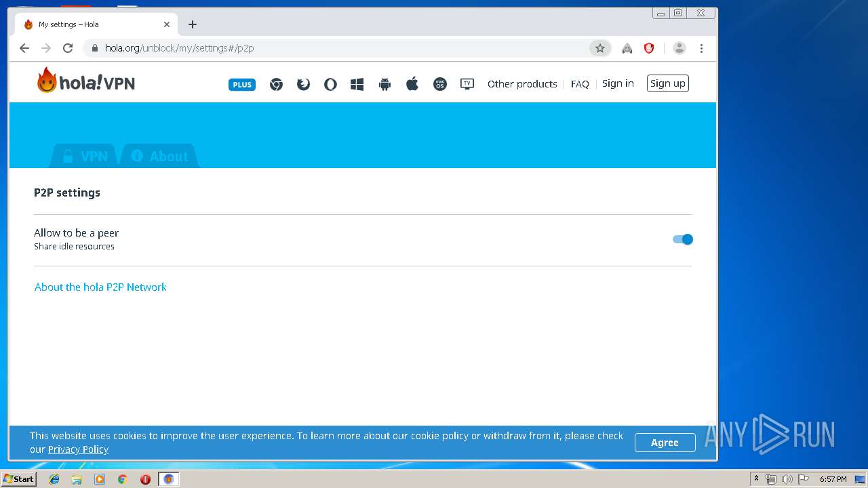Switch to the About settings tab
868x488 pixels.
click(x=159, y=156)
